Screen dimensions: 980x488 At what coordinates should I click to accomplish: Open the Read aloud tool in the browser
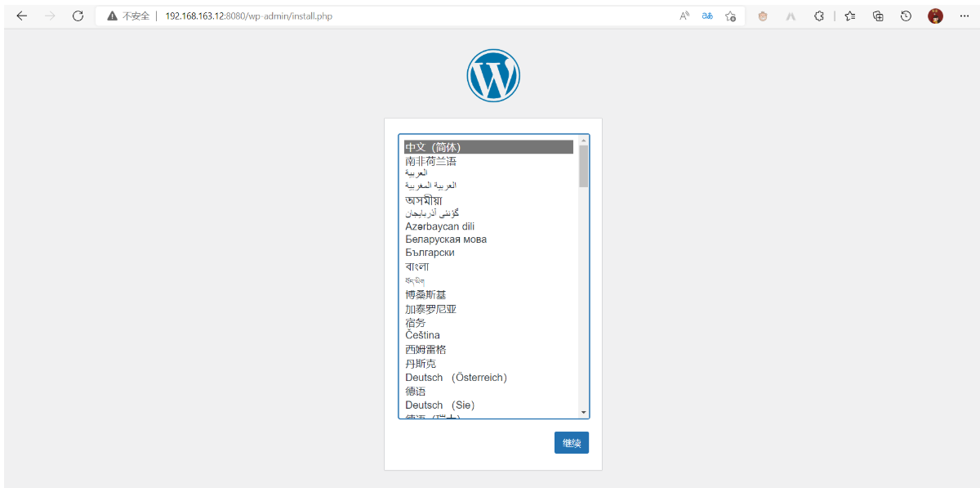pyautogui.click(x=683, y=15)
